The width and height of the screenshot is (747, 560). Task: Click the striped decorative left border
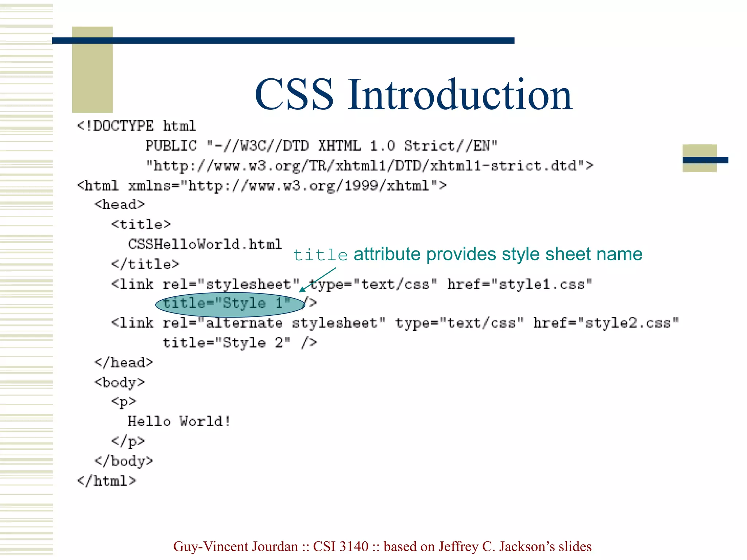[26, 280]
